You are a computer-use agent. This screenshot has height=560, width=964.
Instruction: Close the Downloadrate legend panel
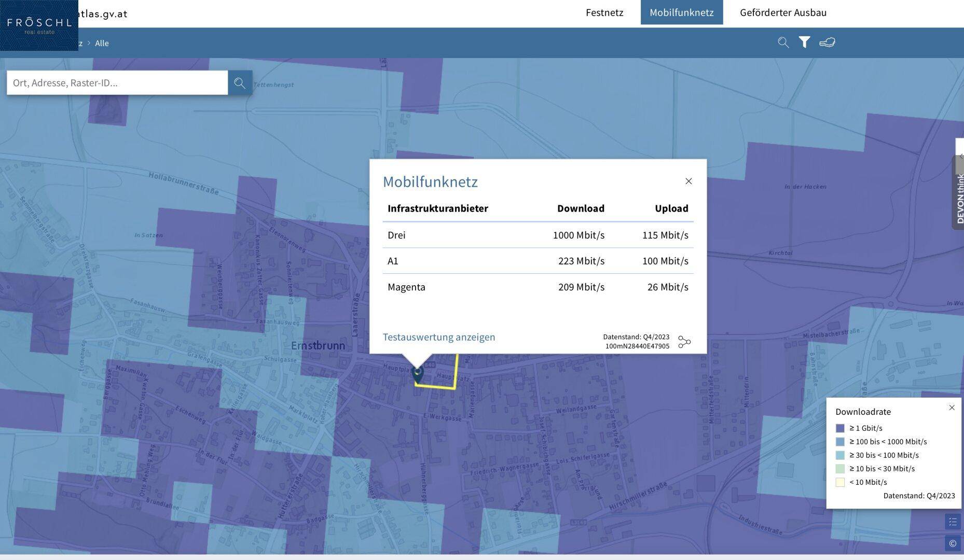tap(952, 408)
